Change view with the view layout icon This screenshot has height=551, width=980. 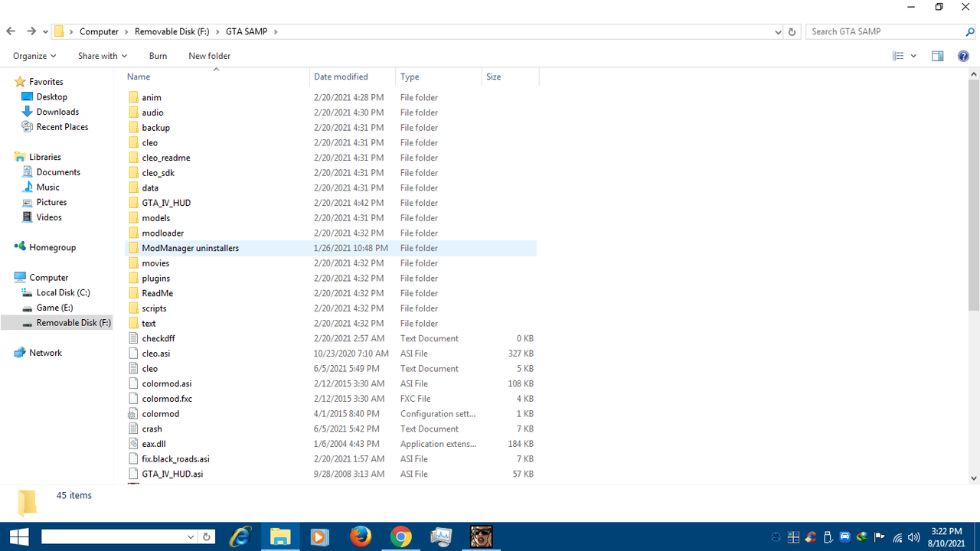[899, 56]
